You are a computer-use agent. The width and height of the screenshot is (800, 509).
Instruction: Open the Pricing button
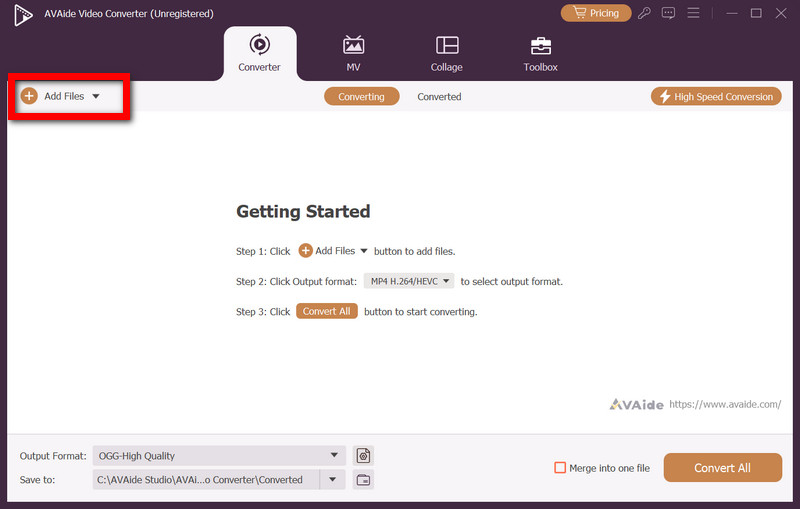595,13
